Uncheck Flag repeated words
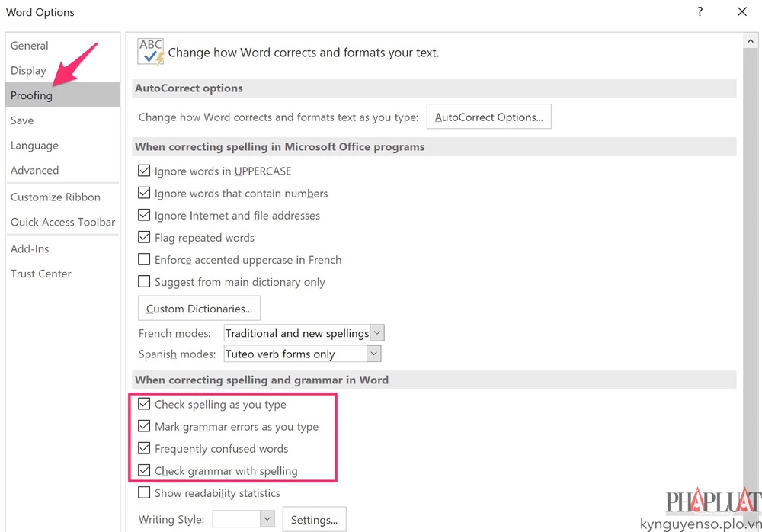The height and width of the screenshot is (532, 762). [x=144, y=238]
